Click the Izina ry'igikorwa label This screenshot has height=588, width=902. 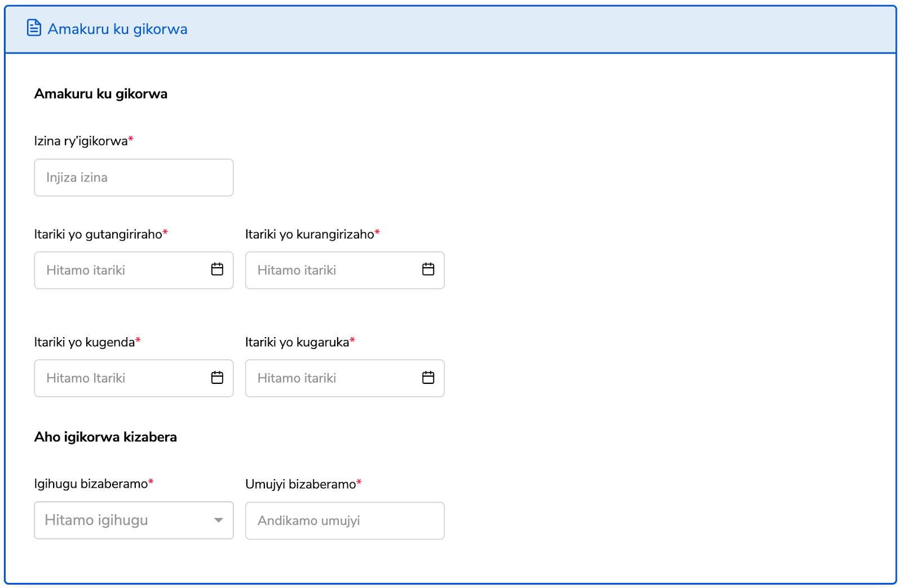coord(81,141)
